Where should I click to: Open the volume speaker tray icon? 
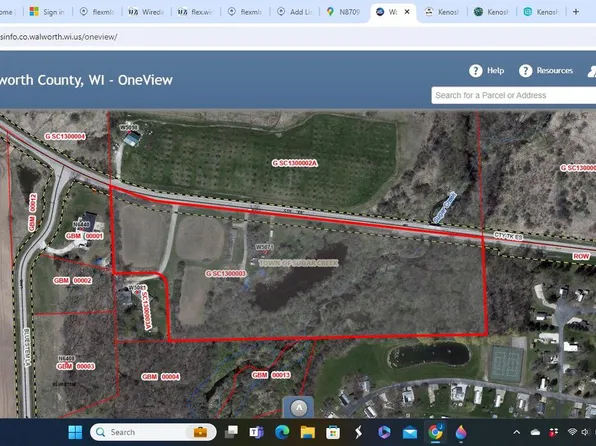tap(585, 432)
